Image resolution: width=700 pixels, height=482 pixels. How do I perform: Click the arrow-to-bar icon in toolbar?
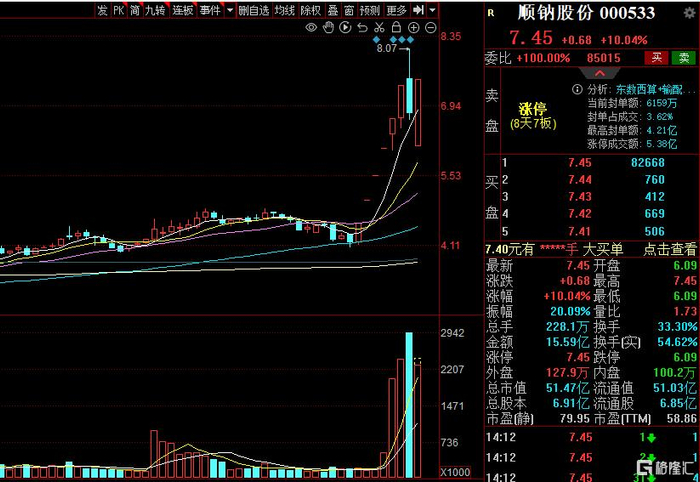(x=418, y=10)
